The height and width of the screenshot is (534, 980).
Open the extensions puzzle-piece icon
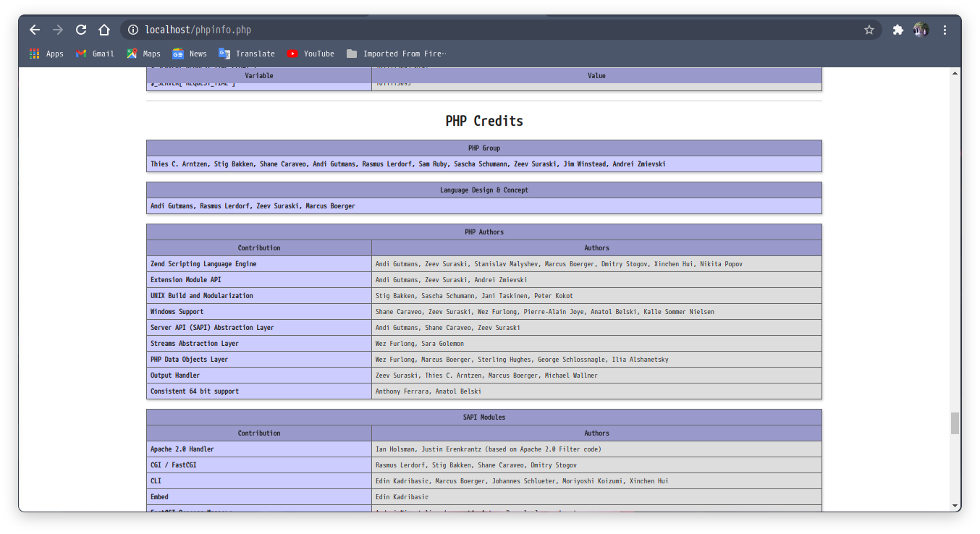point(897,30)
